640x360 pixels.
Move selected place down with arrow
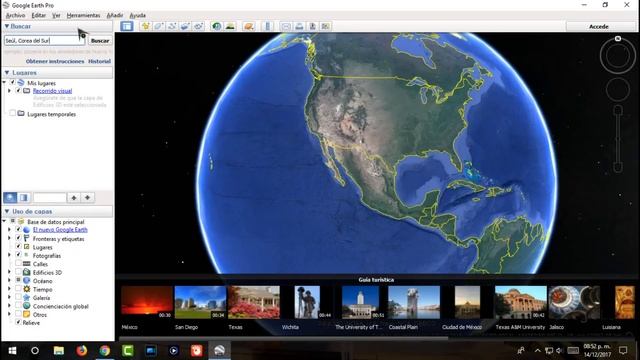point(87,198)
